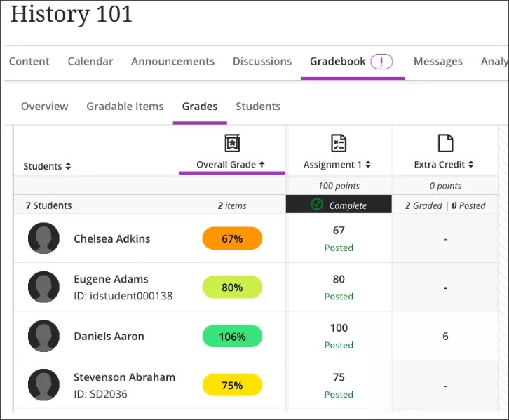This screenshot has width=509, height=420.
Task: Select Daniels Aaron's Extra Credit score 6
Action: tap(445, 337)
